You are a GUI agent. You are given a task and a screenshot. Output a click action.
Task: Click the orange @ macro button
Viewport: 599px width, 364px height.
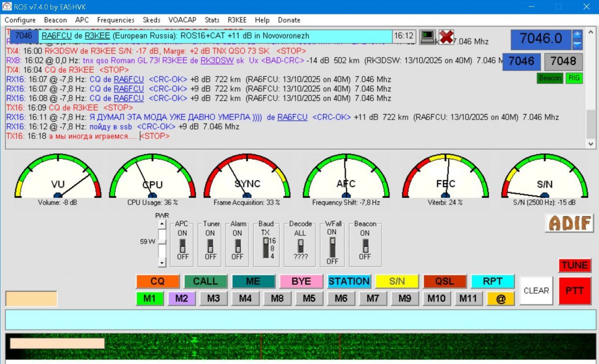(501, 299)
